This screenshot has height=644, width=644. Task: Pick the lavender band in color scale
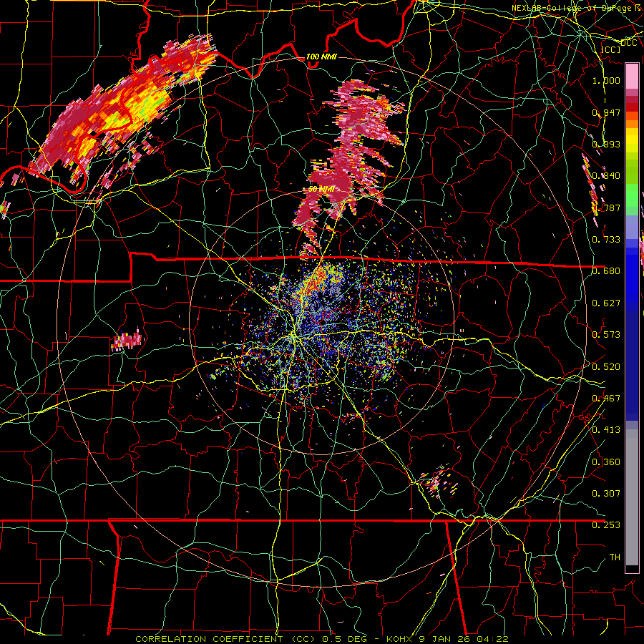(x=632, y=227)
